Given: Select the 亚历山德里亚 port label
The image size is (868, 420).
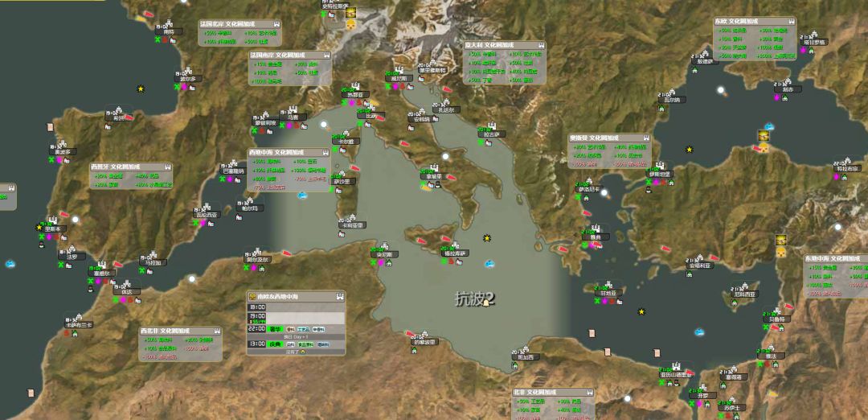Looking at the screenshot, I should tap(676, 375).
